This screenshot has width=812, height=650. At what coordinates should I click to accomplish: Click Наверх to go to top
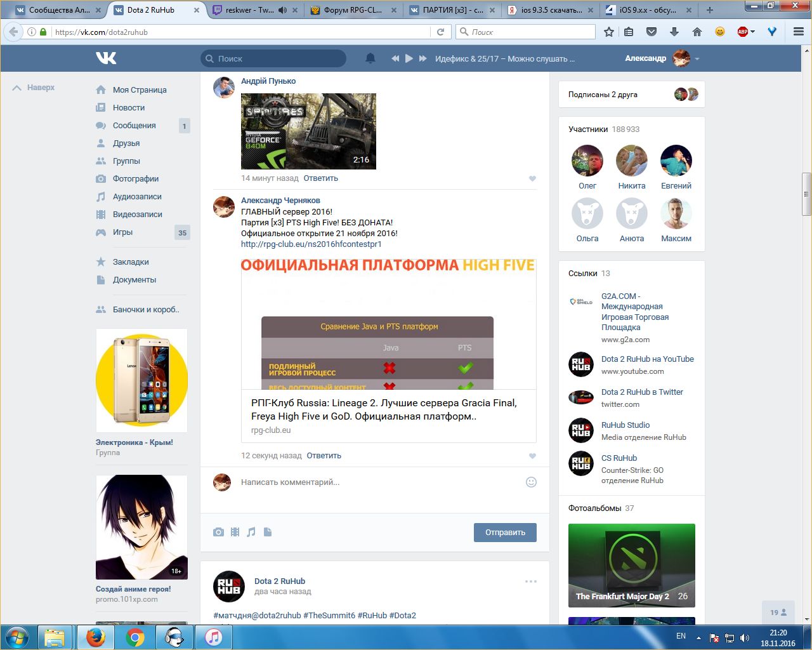pyautogui.click(x=34, y=88)
